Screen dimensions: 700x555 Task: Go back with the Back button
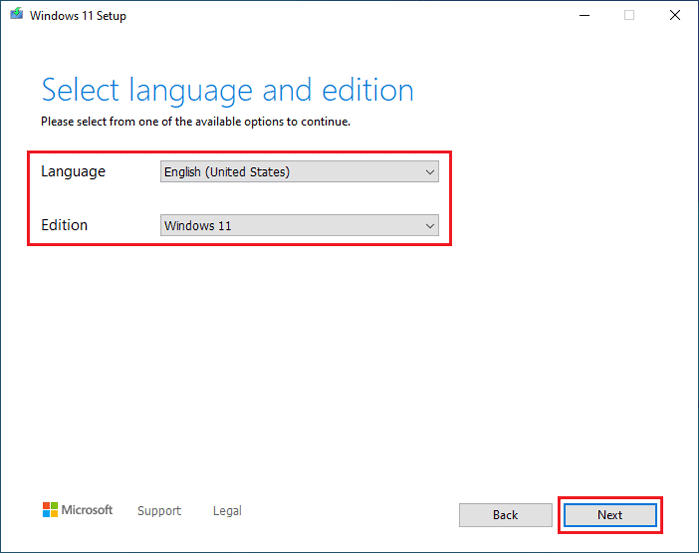point(505,515)
